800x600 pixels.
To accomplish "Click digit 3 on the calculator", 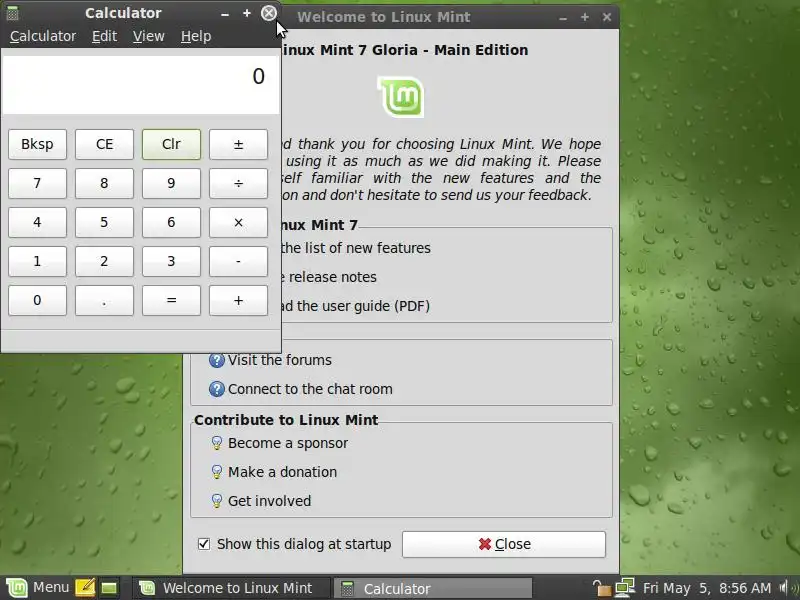I will 171,261.
